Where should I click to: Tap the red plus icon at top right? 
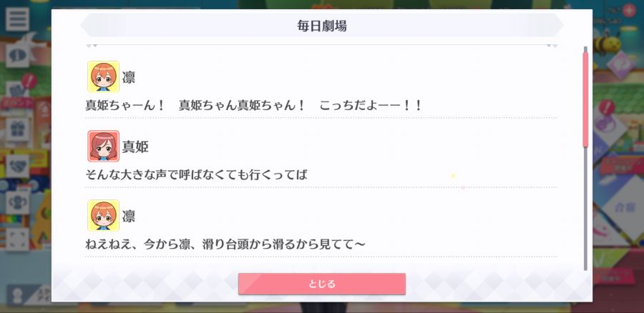coord(629,10)
